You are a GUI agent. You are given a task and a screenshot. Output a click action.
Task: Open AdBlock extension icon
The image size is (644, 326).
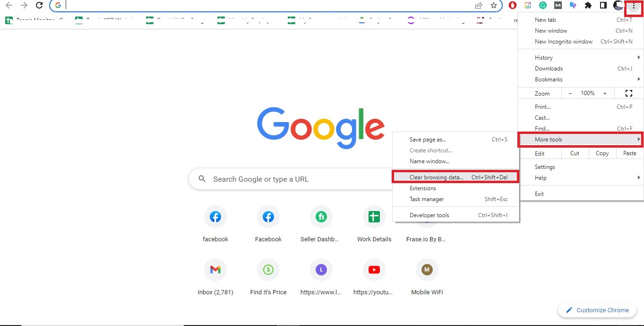[513, 5]
